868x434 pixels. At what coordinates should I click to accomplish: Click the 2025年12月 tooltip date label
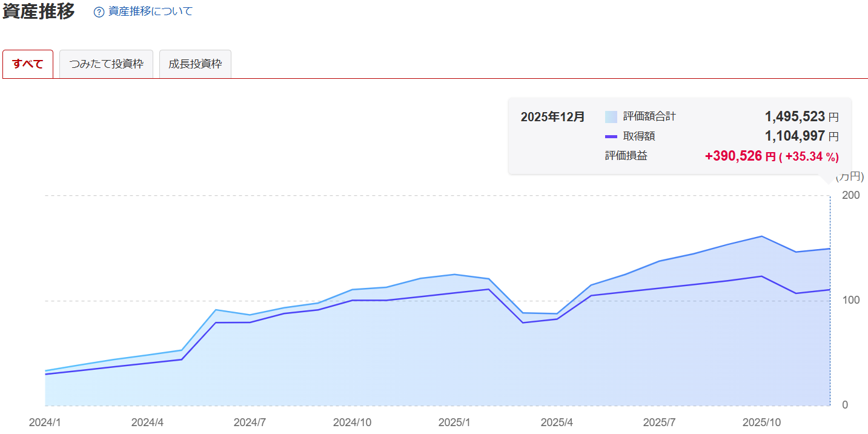click(x=552, y=117)
